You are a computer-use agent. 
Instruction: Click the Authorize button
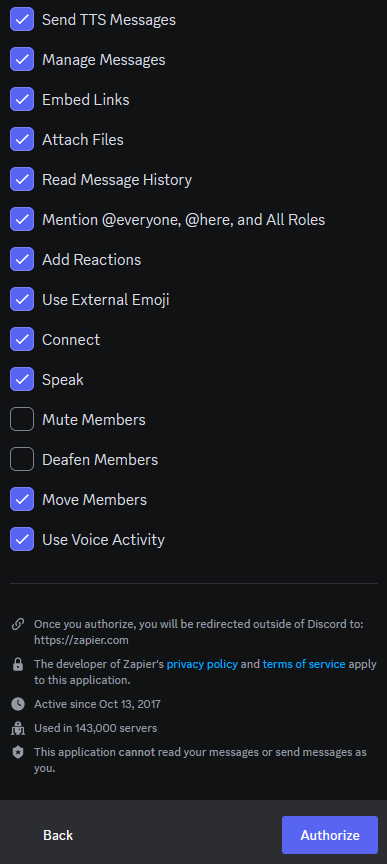pyautogui.click(x=330, y=835)
